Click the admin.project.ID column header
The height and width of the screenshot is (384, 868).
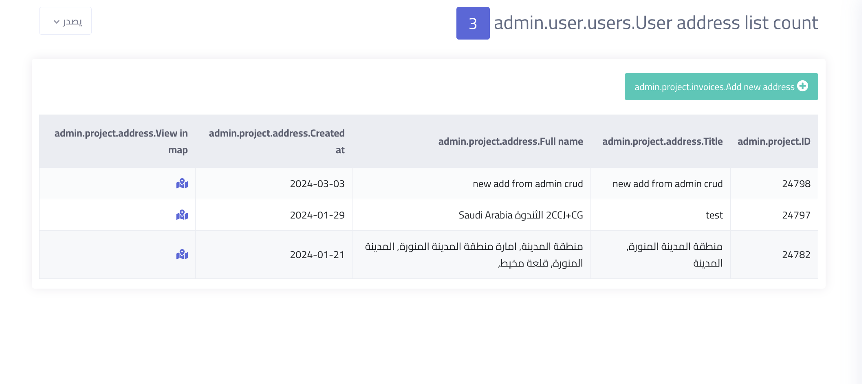pos(773,141)
